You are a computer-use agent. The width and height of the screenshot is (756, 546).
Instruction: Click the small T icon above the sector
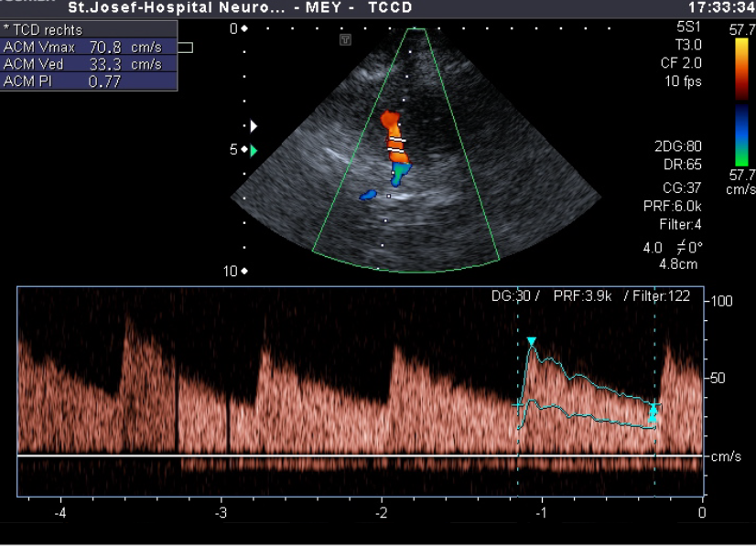pyautogui.click(x=345, y=39)
